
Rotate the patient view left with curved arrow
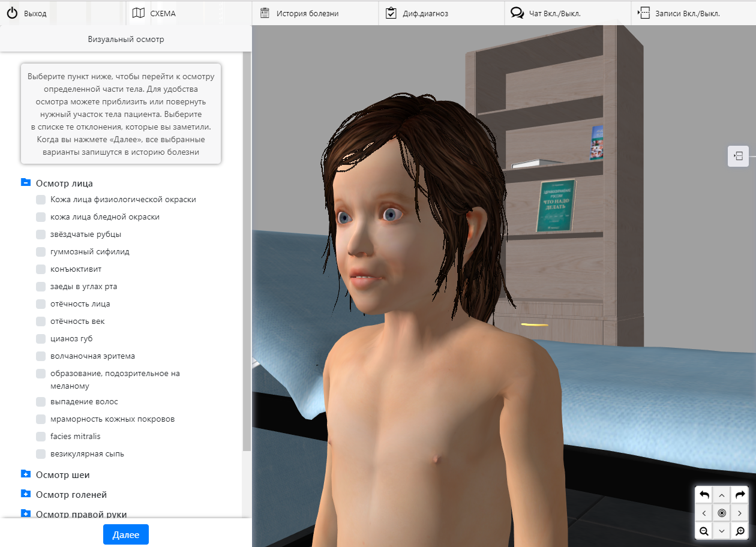tap(704, 495)
